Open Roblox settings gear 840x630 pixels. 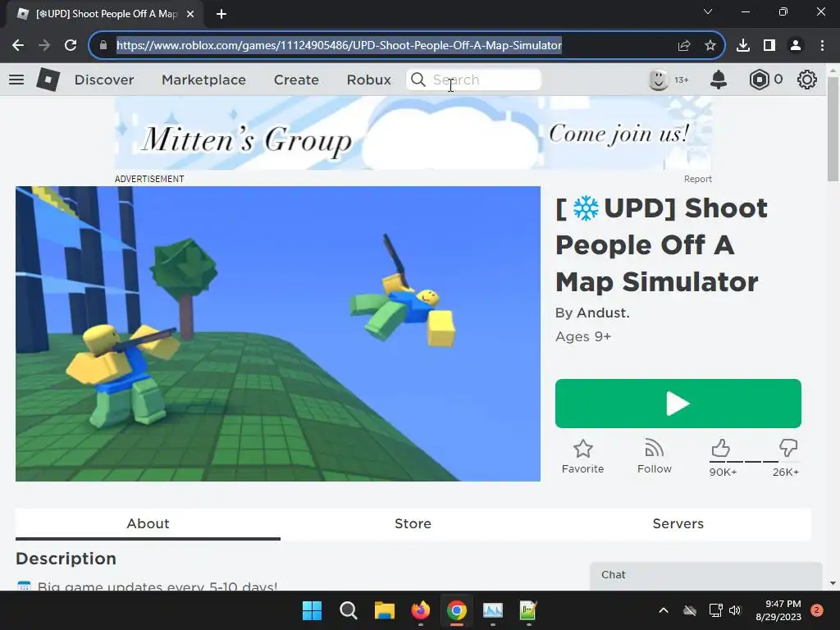click(x=807, y=80)
